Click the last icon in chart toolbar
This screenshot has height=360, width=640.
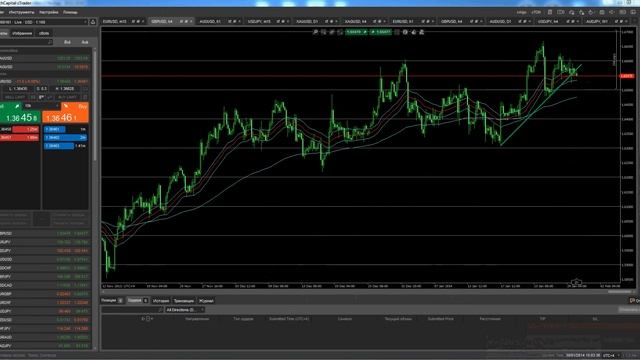[422, 32]
